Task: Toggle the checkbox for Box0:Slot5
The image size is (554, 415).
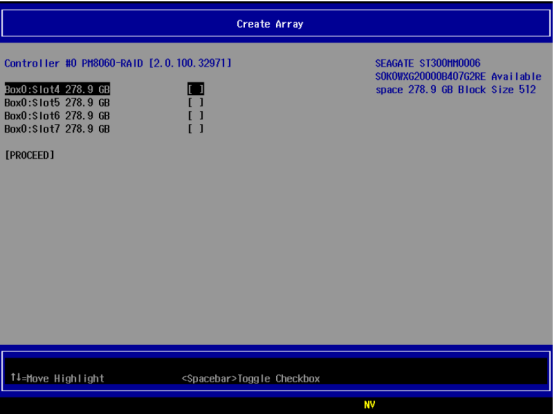Action: click(195, 102)
